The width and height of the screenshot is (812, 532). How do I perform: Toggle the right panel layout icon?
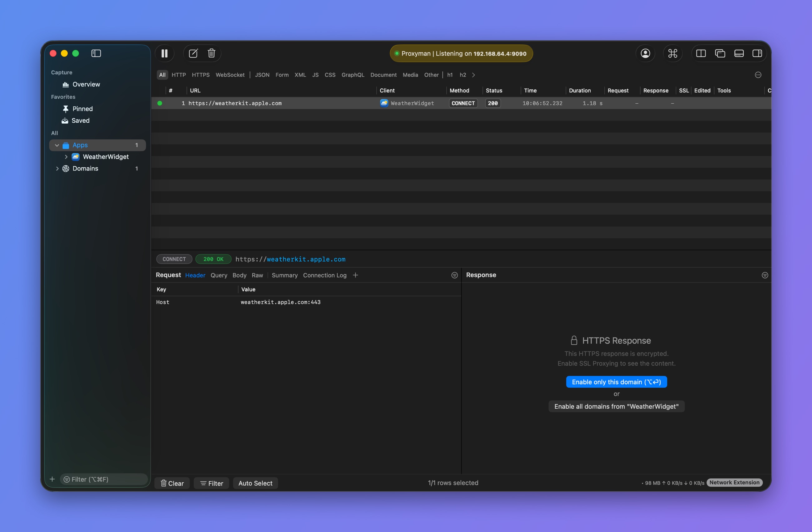[x=757, y=53]
